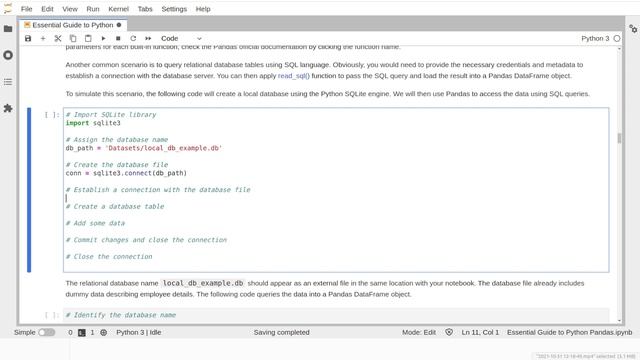Click the execution prompt of the SQLite cell

[52, 115]
